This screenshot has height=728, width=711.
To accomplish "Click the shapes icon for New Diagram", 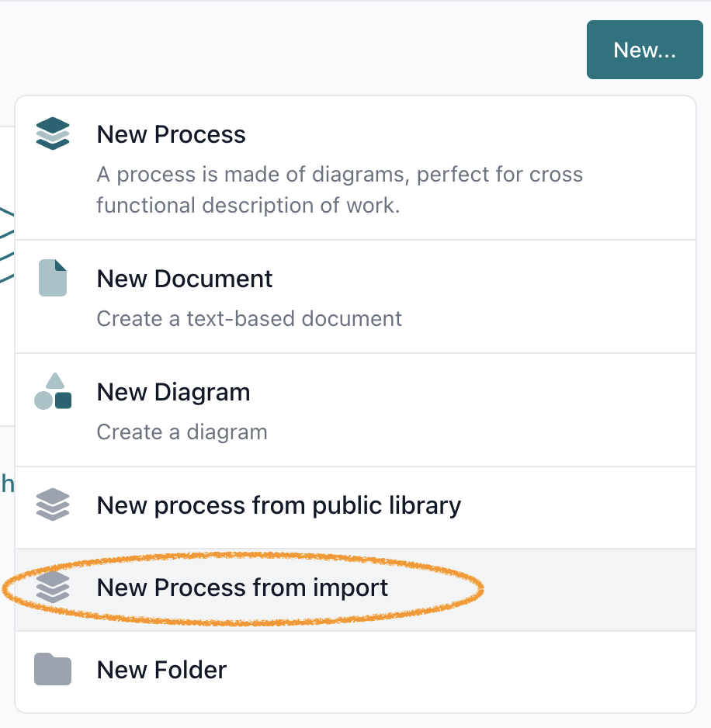I will (x=53, y=391).
